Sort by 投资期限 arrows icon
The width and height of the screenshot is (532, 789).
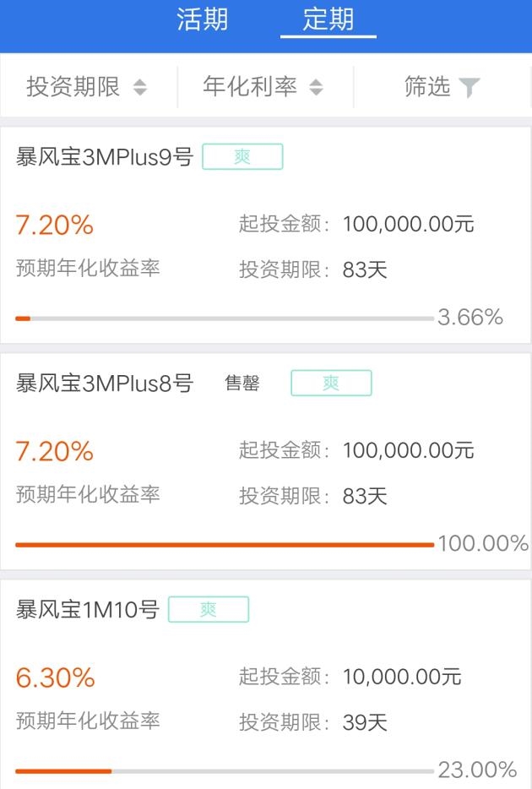point(140,87)
